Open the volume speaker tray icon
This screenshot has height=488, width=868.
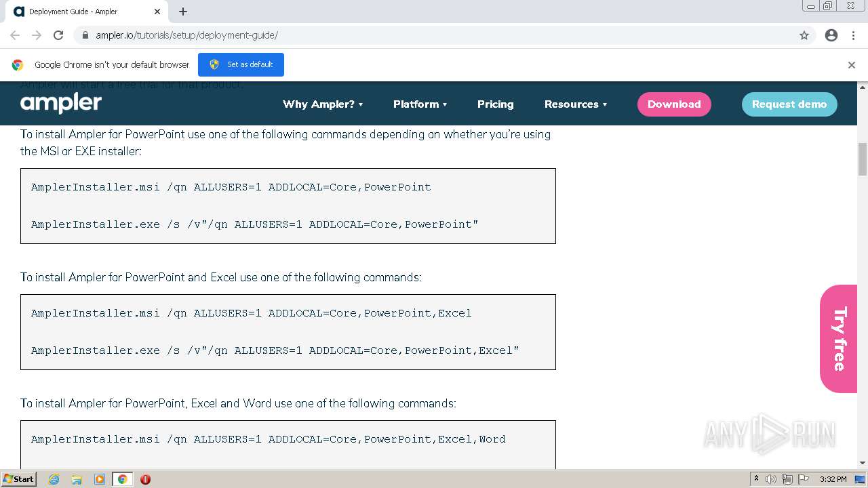click(771, 479)
